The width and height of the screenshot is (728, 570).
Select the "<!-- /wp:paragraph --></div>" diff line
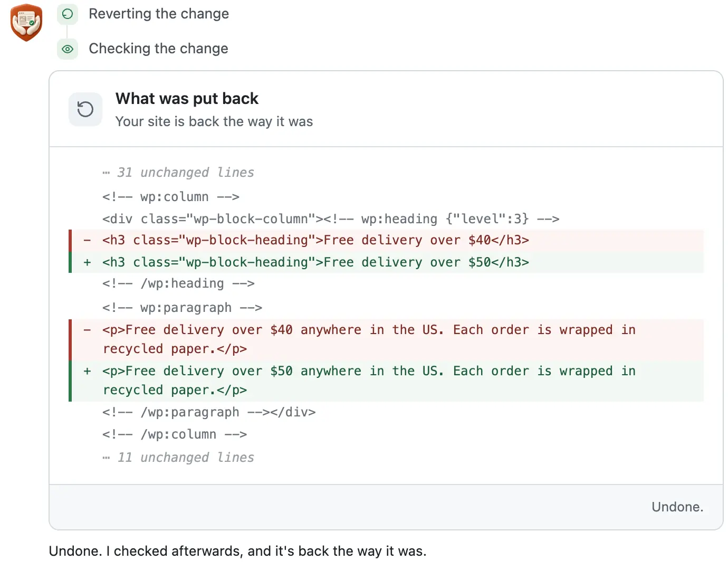209,412
